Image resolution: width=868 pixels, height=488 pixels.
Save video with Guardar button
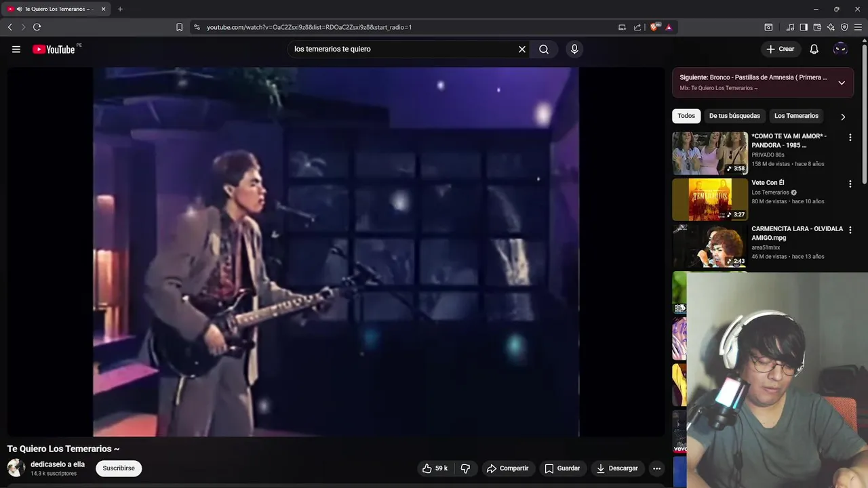tap(562, 468)
